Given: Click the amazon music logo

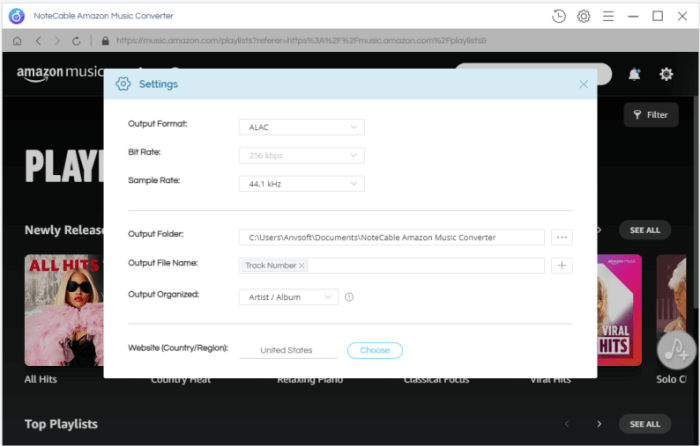Looking at the screenshot, I should [60, 74].
